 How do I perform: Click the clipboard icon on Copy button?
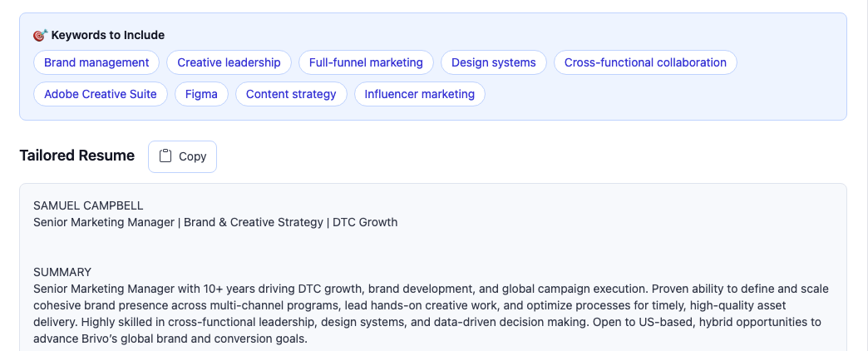[165, 156]
